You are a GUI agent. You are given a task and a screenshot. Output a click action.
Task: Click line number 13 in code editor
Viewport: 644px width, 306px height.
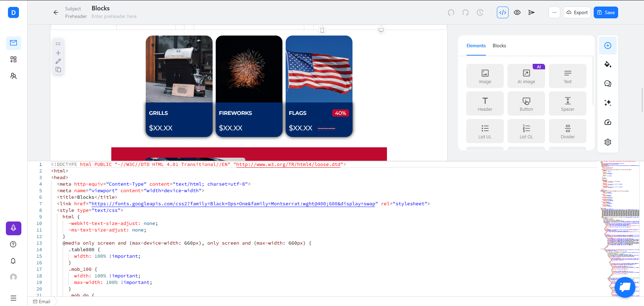(x=39, y=243)
